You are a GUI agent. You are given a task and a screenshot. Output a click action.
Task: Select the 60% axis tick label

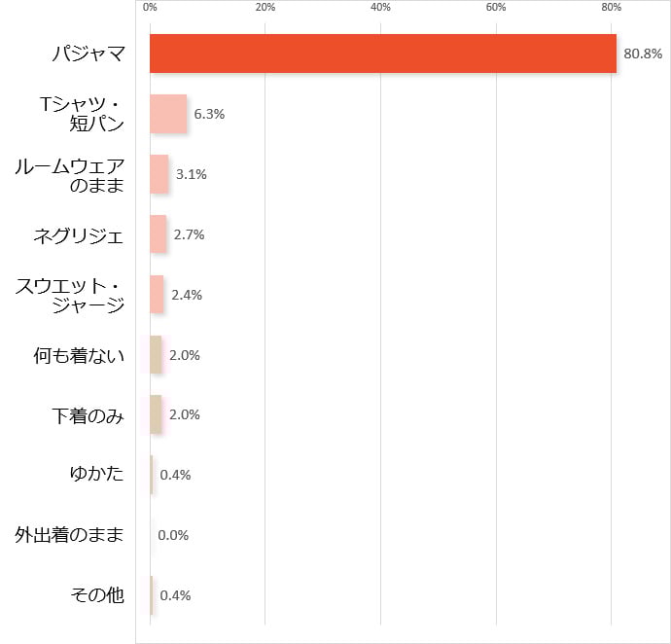tap(496, 8)
